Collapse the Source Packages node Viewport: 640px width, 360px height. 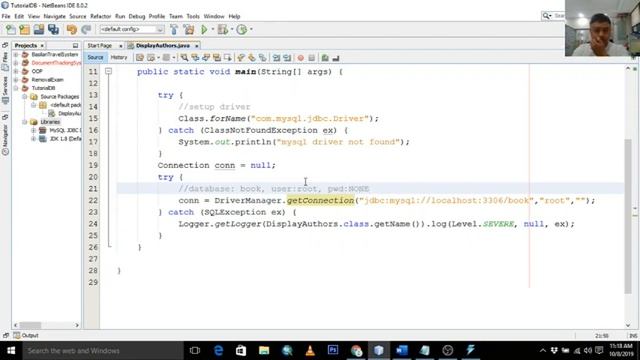click(24, 97)
